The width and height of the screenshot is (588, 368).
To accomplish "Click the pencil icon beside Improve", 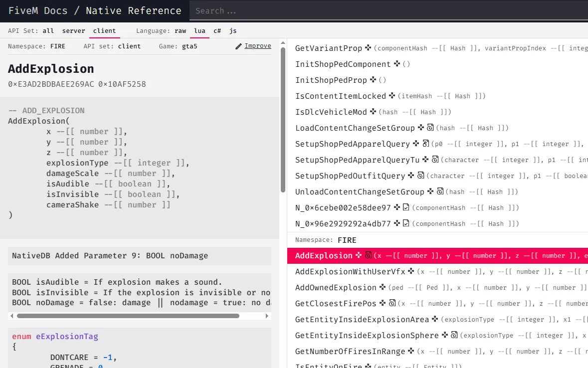I will coord(238,45).
